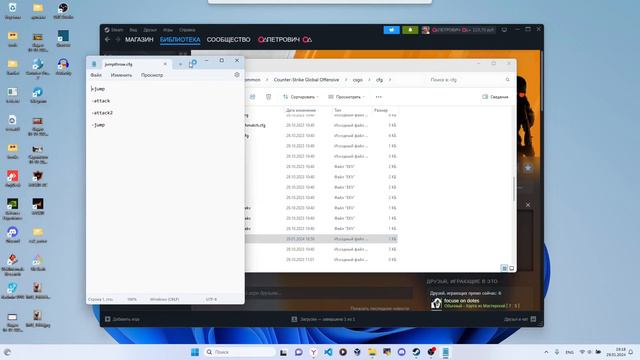Viewport: 640px width, 360px height.
Task: Show hidden tray icons chevron
Action: point(546,352)
